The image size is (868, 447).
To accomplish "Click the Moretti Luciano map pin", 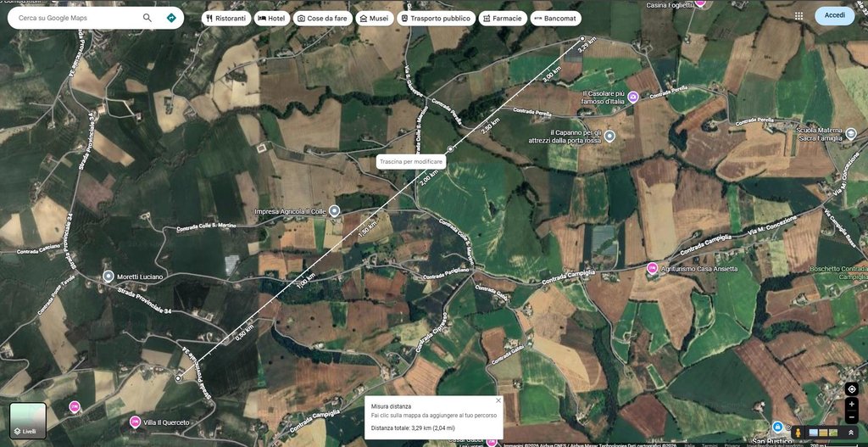I will 108,276.
